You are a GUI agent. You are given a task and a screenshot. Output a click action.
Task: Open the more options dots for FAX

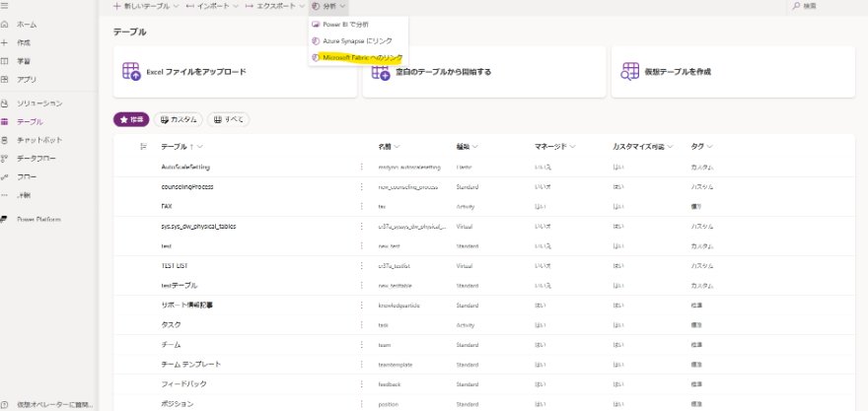pos(362,206)
